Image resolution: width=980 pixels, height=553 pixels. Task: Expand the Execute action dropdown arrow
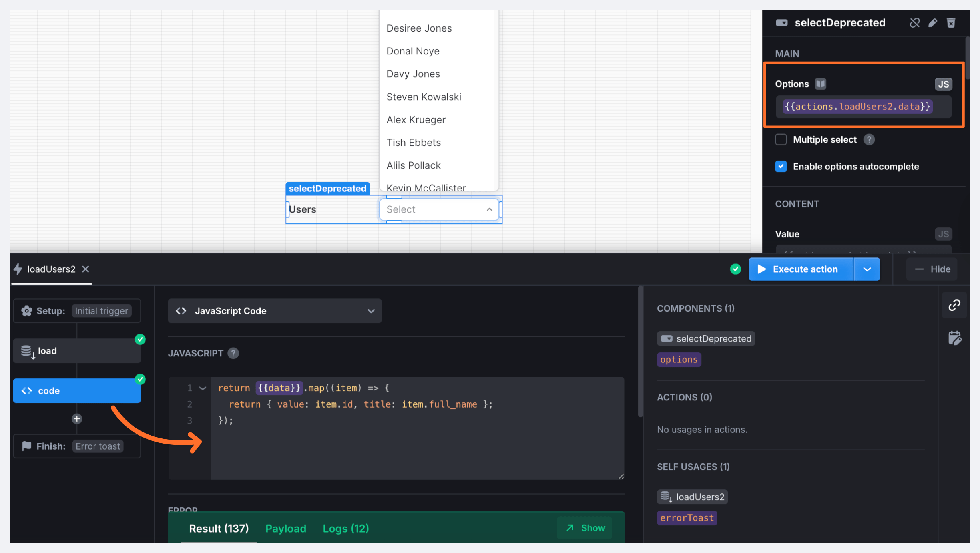tap(867, 269)
